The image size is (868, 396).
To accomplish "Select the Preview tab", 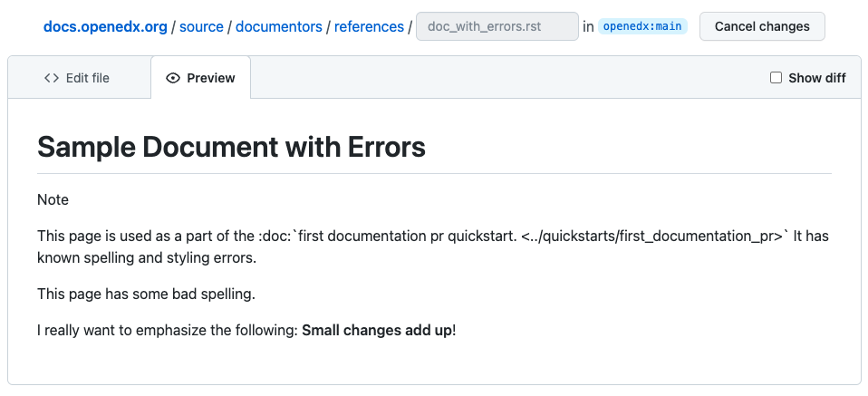I will [201, 78].
